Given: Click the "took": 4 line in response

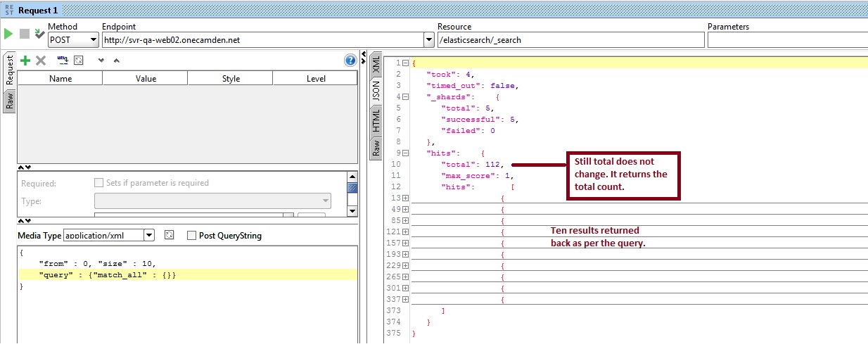Looking at the screenshot, I should point(451,74).
